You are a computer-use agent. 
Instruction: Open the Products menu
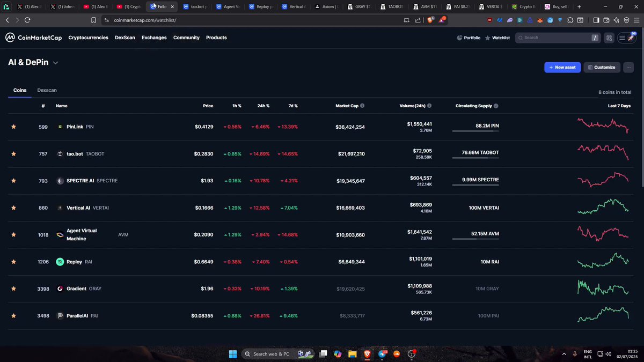click(x=216, y=38)
